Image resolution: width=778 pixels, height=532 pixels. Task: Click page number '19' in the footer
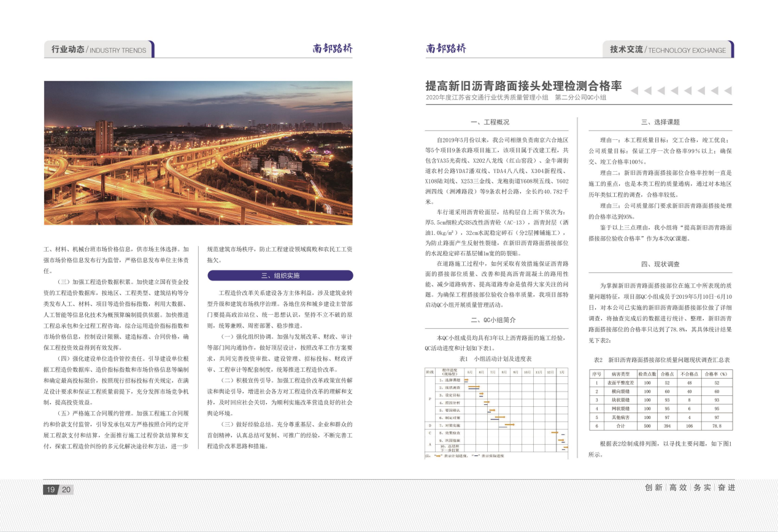coord(50,489)
